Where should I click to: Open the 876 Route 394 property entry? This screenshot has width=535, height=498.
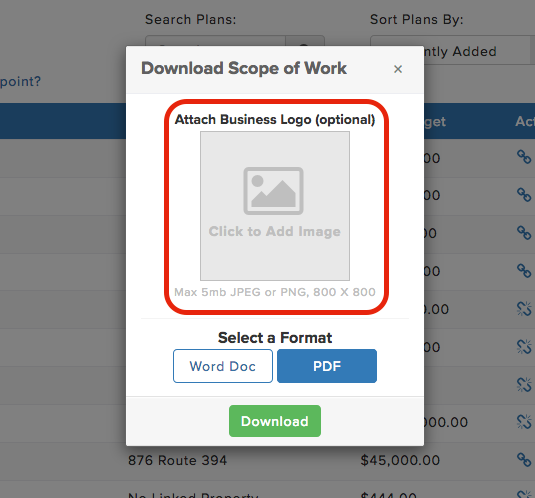(x=177, y=460)
